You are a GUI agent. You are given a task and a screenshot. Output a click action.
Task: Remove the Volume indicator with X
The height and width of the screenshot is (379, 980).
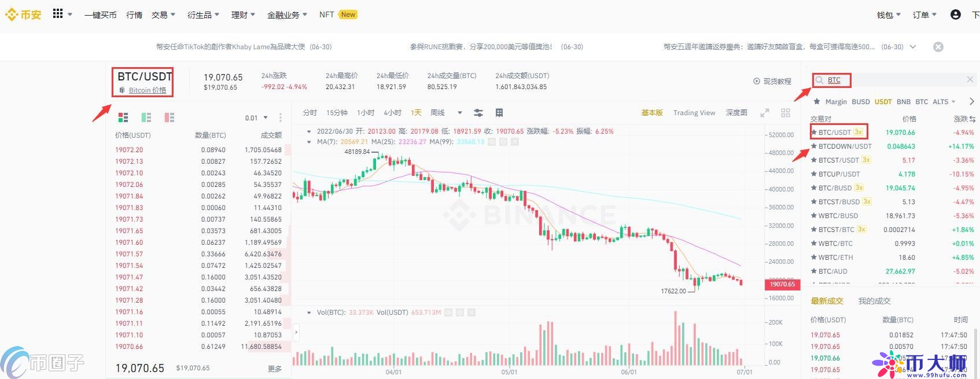pyautogui.click(x=471, y=312)
